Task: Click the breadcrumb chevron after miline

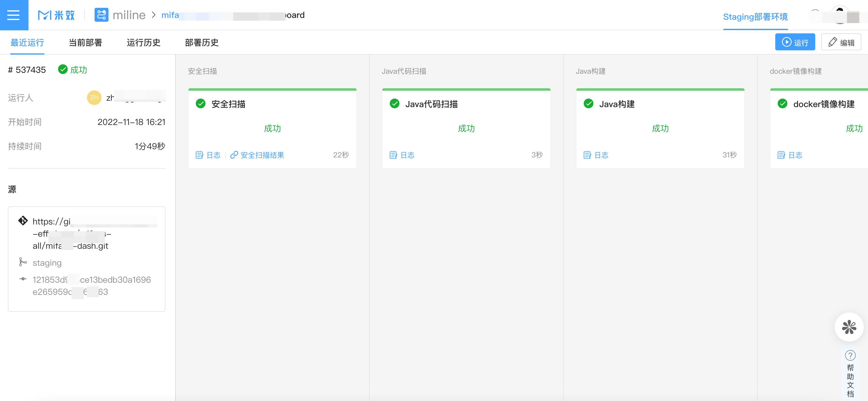Action: tap(153, 15)
